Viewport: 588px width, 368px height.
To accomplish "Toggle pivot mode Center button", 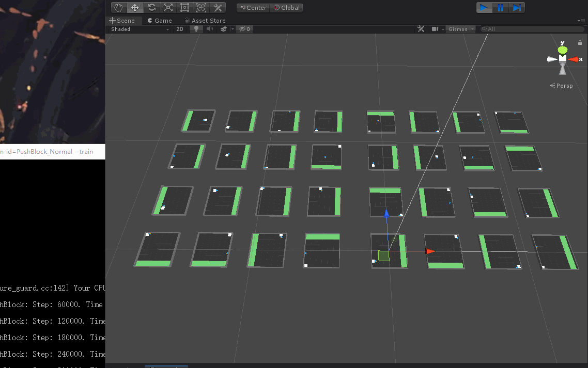I will [253, 8].
